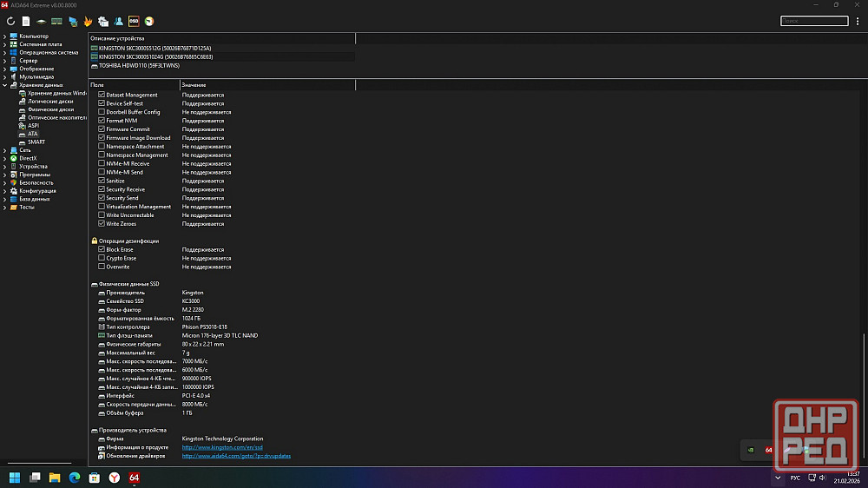
Task: Expand the DirectX tree node
Action: pos(4,158)
